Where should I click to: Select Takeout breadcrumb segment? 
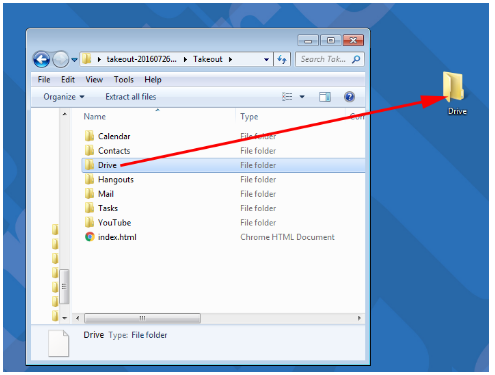208,59
